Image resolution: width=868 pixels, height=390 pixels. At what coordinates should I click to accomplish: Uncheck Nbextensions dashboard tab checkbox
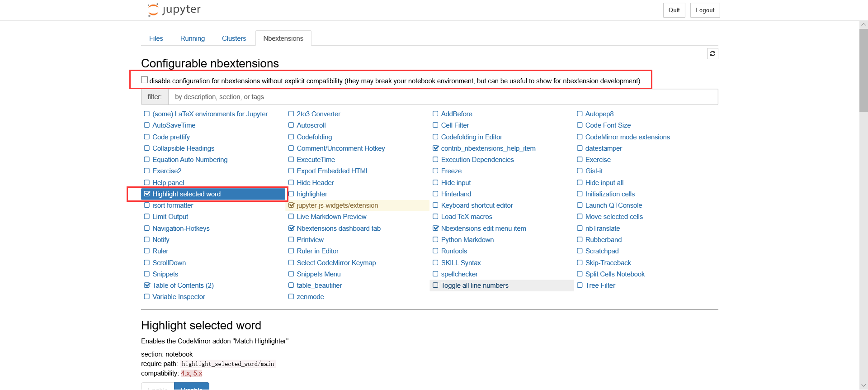coord(291,228)
